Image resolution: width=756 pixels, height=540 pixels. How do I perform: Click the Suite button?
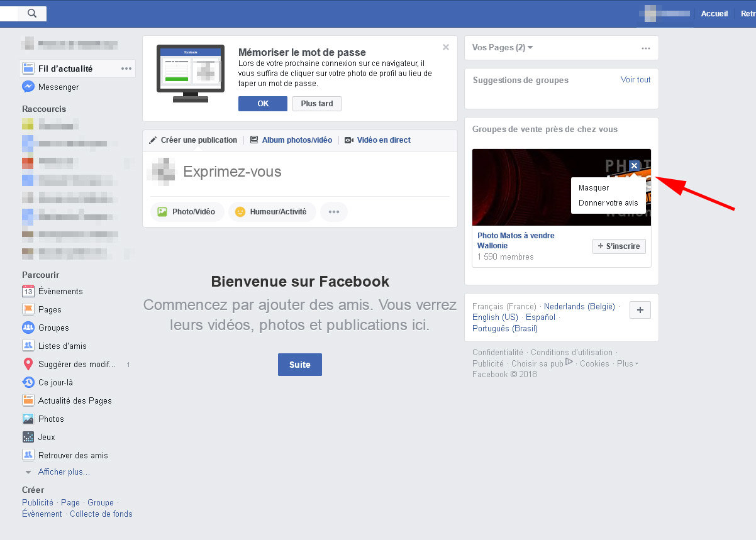tap(300, 365)
